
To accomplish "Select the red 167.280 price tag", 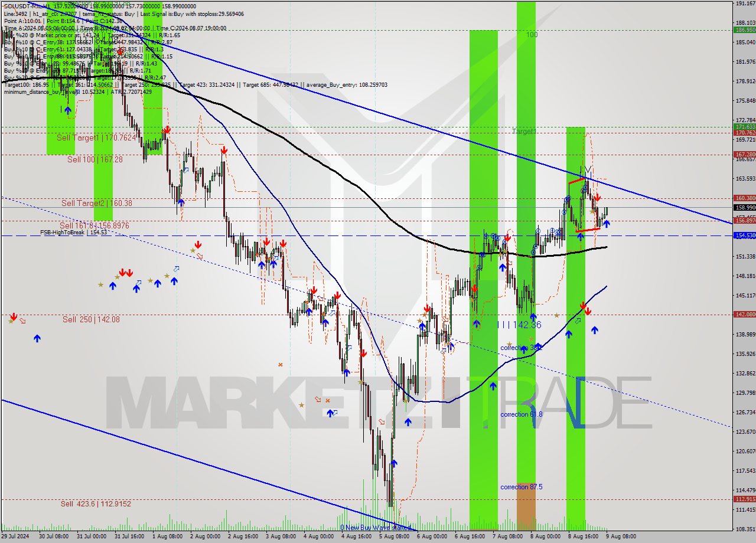I will 745,155.
